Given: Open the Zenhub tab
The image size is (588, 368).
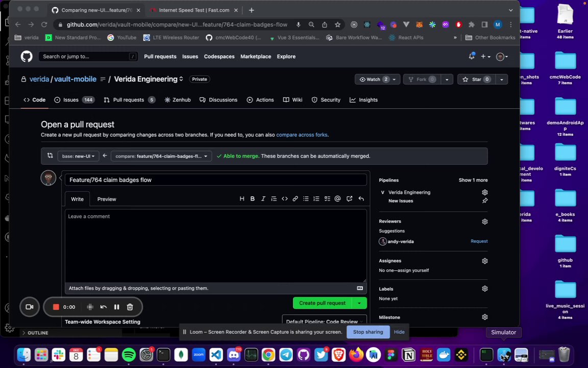Looking at the screenshot, I should pos(178,100).
